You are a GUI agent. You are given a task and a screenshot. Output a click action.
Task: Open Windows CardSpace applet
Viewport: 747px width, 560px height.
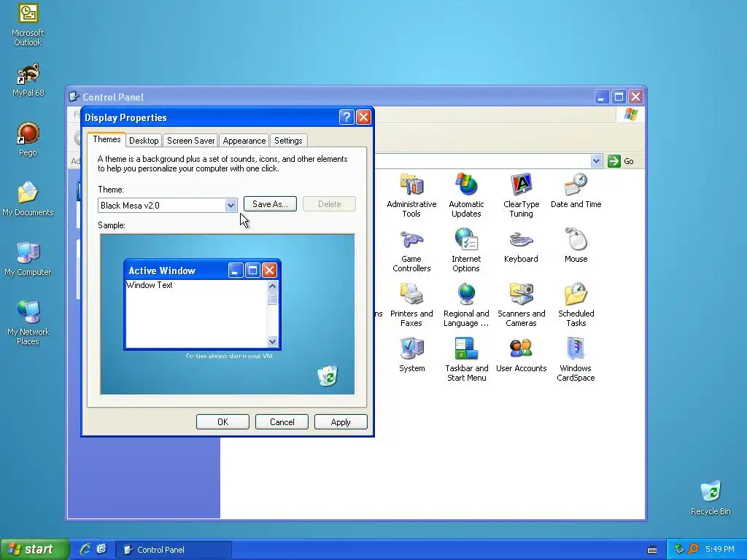(576, 359)
